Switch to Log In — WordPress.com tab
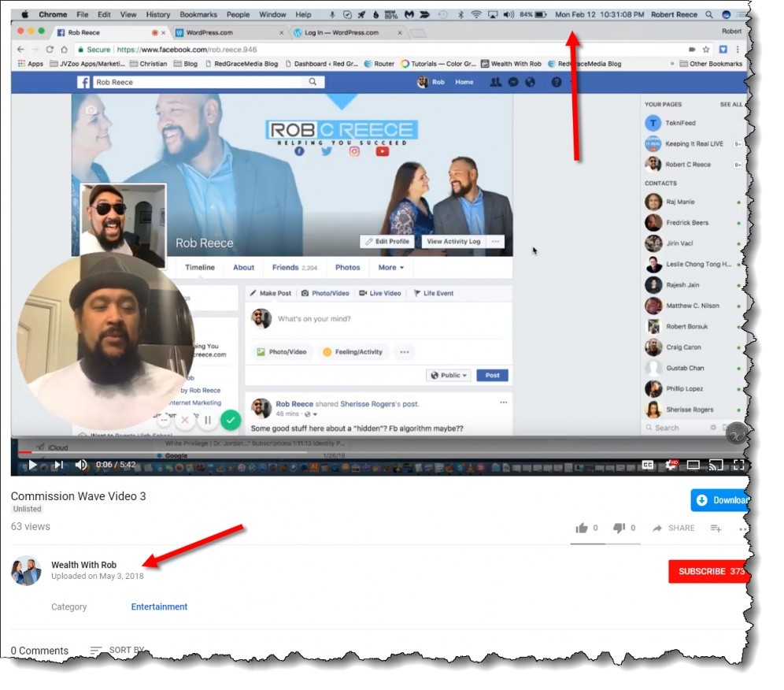 pyautogui.click(x=347, y=32)
